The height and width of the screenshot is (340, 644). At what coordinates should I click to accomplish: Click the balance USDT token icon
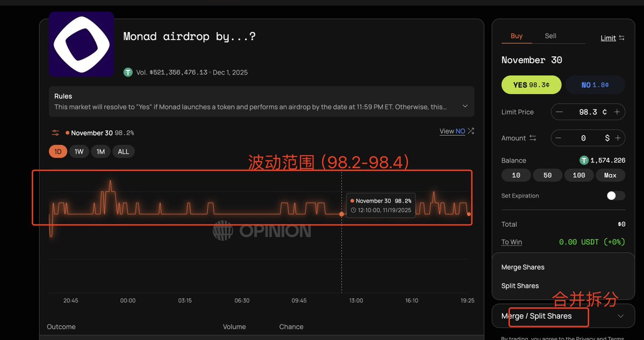click(584, 160)
